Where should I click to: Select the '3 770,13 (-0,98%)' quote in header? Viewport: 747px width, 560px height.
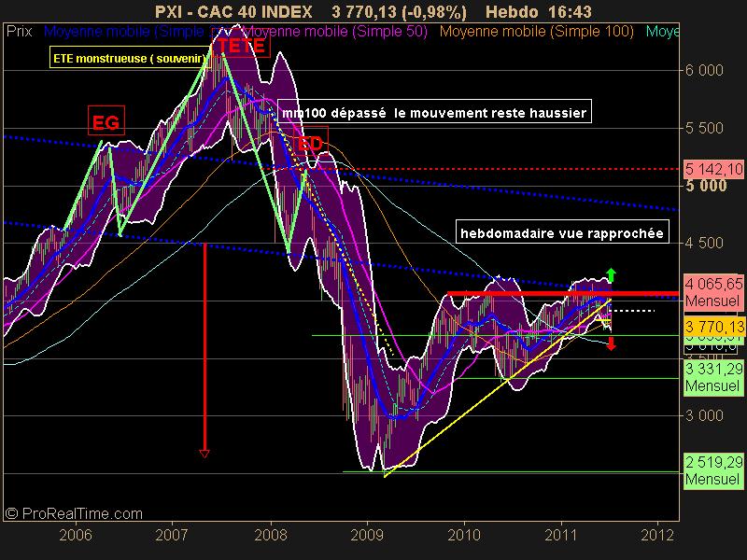point(400,11)
